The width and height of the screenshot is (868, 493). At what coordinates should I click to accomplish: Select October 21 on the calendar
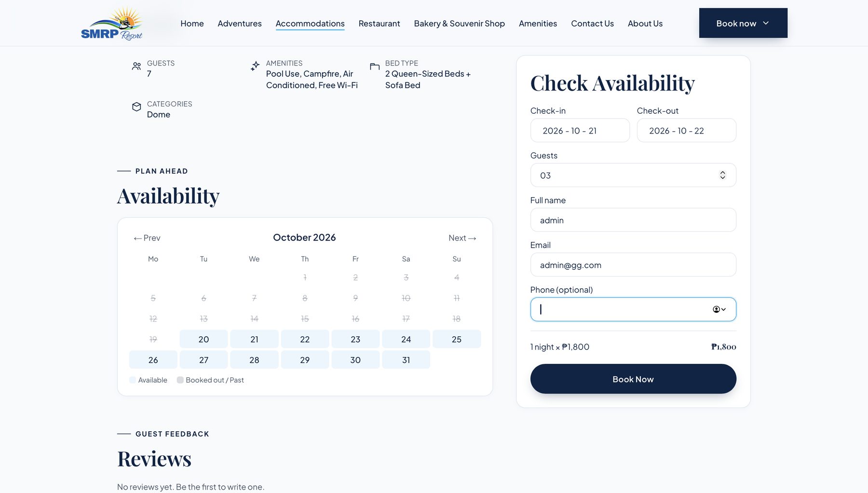254,339
